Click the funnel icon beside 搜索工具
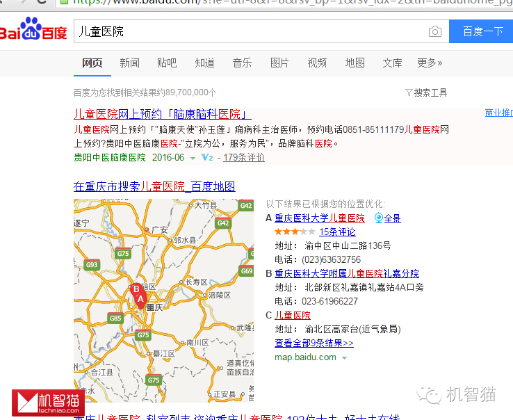Image resolution: width=513 pixels, height=420 pixels. click(x=409, y=92)
